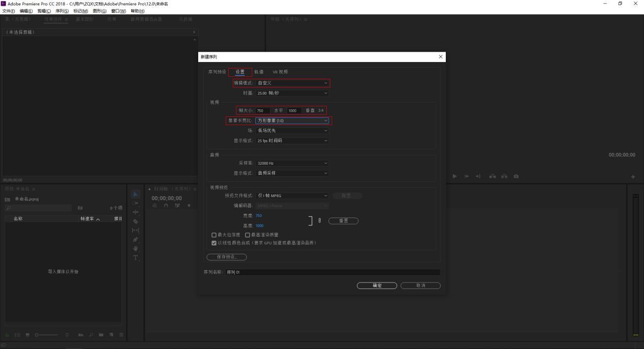644x349 pixels.
Task: Open the 窗口 menu
Action: click(118, 11)
